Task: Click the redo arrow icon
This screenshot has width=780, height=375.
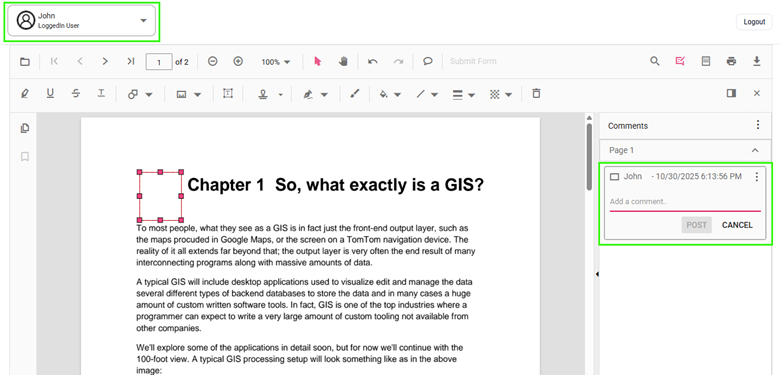Action: click(398, 61)
